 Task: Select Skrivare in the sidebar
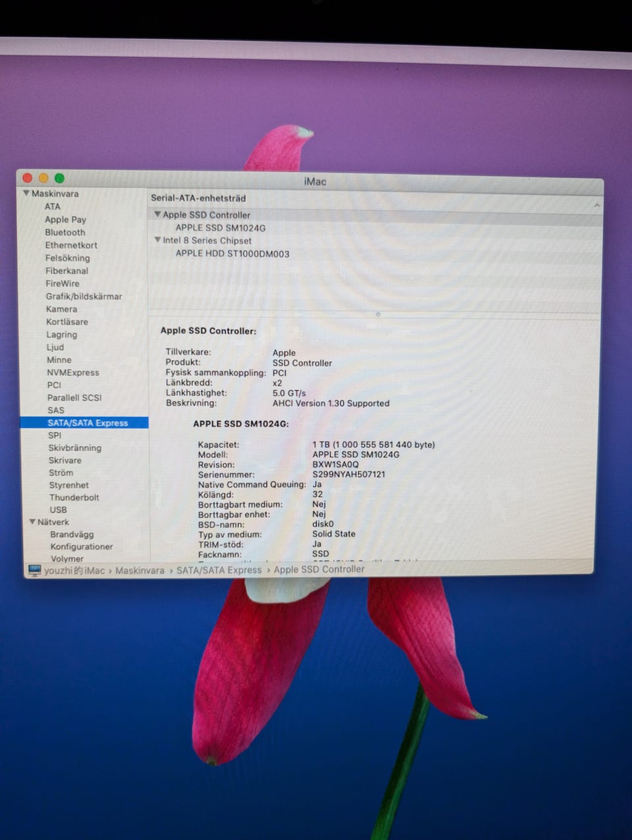[x=65, y=461]
